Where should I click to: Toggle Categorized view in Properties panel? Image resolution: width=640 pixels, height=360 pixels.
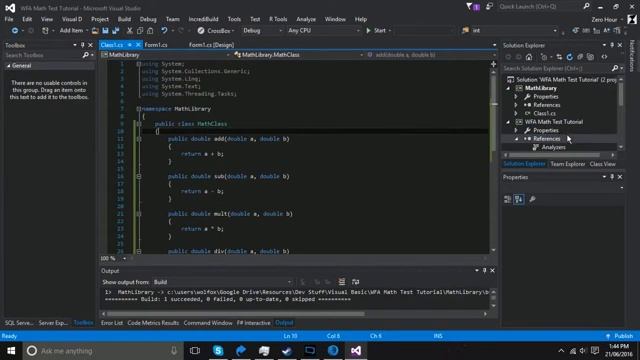507,199
